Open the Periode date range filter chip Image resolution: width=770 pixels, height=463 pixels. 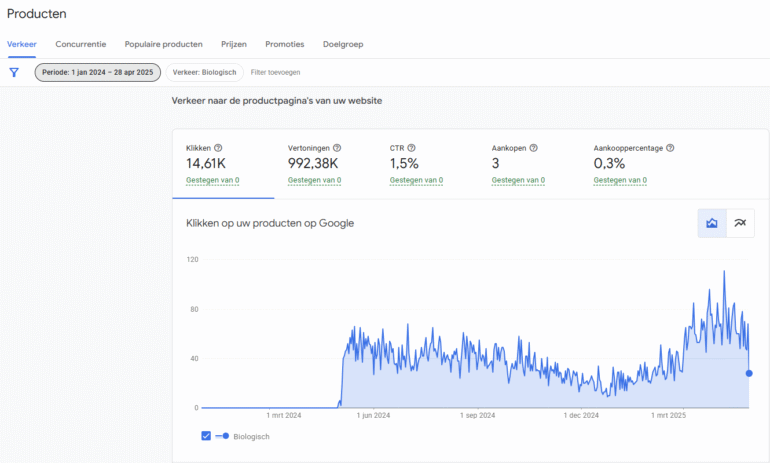(98, 72)
